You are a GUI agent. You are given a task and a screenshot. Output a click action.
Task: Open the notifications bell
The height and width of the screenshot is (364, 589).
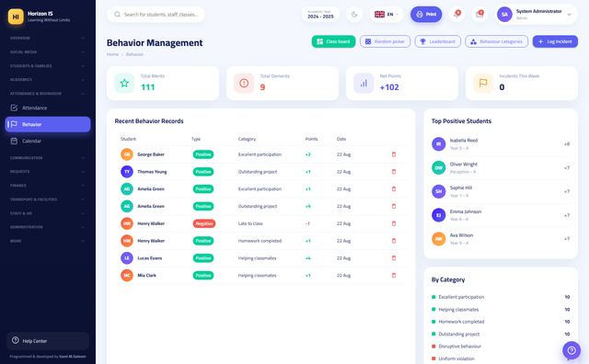coord(456,15)
